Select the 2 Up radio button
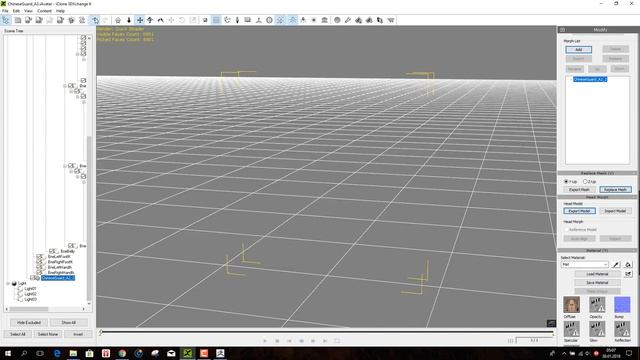 tap(585, 181)
